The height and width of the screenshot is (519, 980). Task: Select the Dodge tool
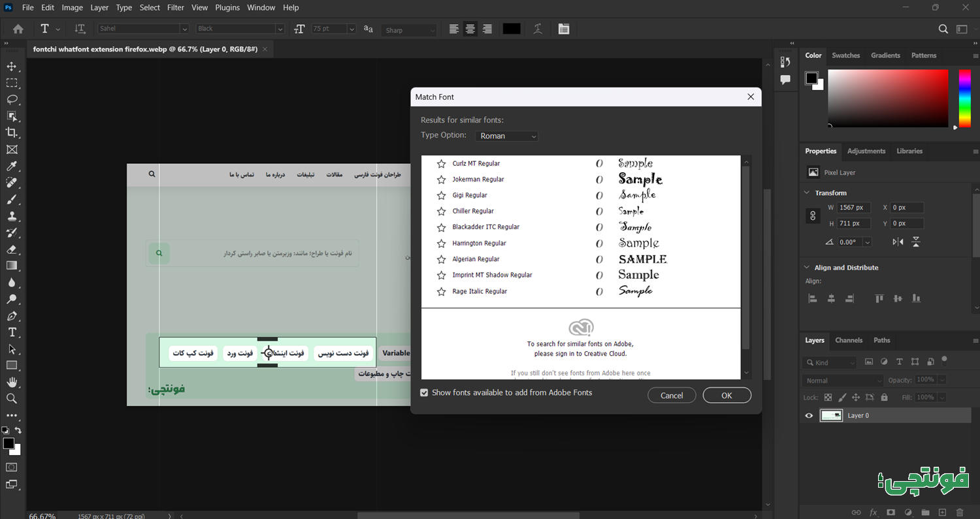[12, 299]
